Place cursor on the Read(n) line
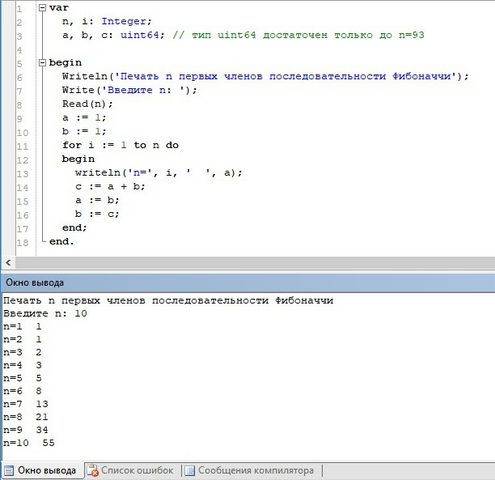The width and height of the screenshot is (495, 480). 88,104
